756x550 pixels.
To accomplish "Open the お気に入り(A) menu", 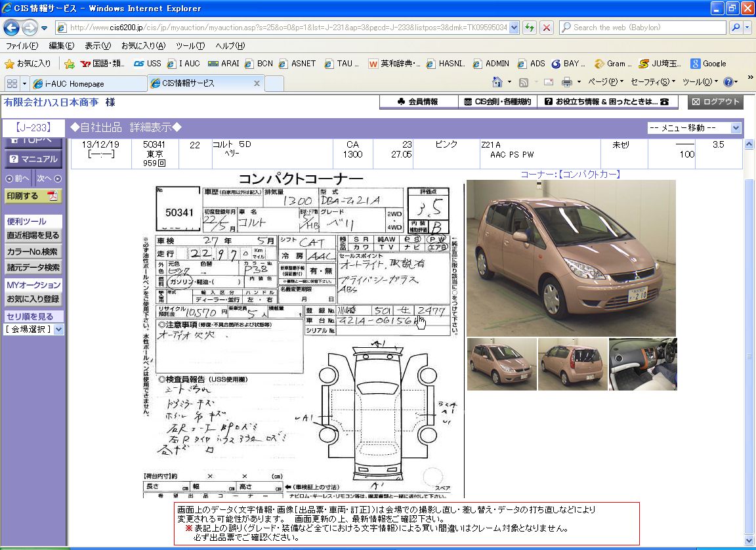I will point(143,46).
